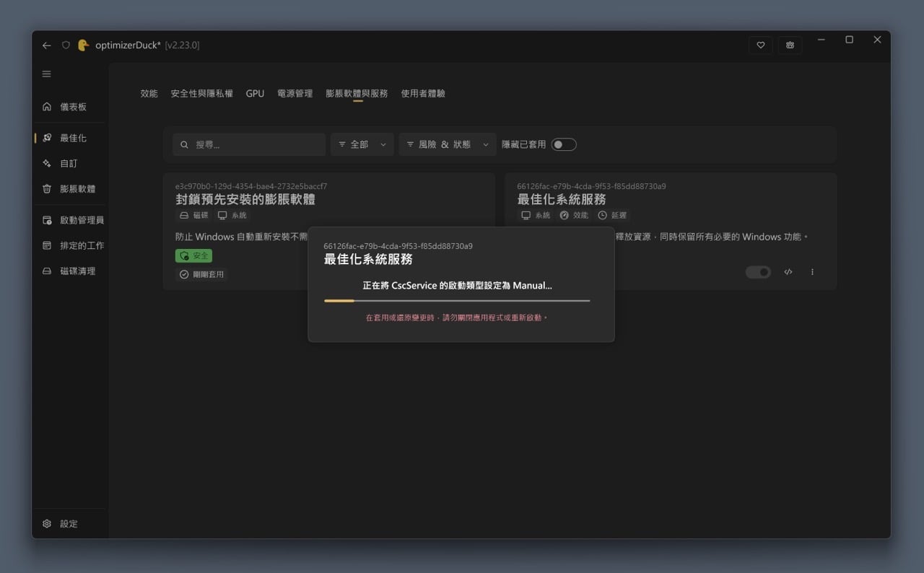The image size is (924, 573).
Task: Click the 66126fac GUID on services card
Action: coord(591,186)
